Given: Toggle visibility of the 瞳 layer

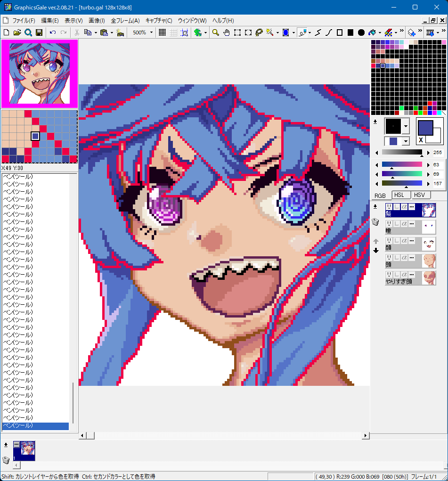Looking at the screenshot, I should click(x=389, y=224).
